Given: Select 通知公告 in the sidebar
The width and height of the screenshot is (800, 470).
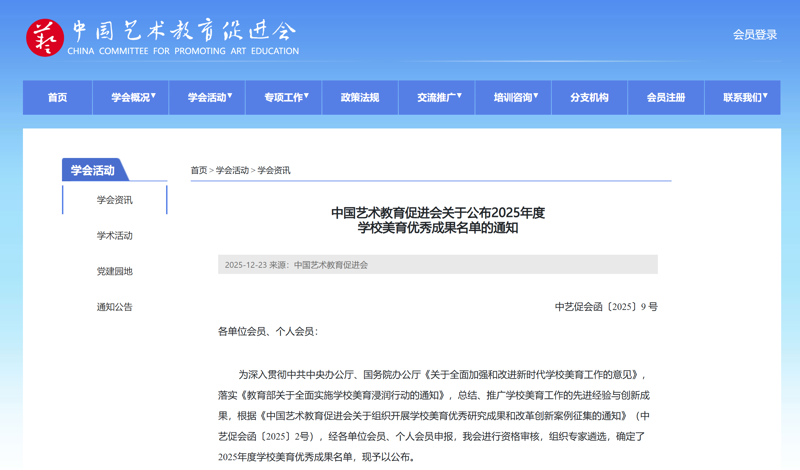Looking at the screenshot, I should tap(115, 307).
